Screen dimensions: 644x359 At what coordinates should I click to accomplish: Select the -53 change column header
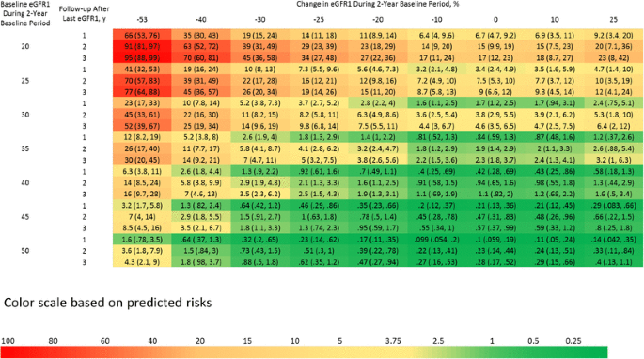click(x=142, y=20)
